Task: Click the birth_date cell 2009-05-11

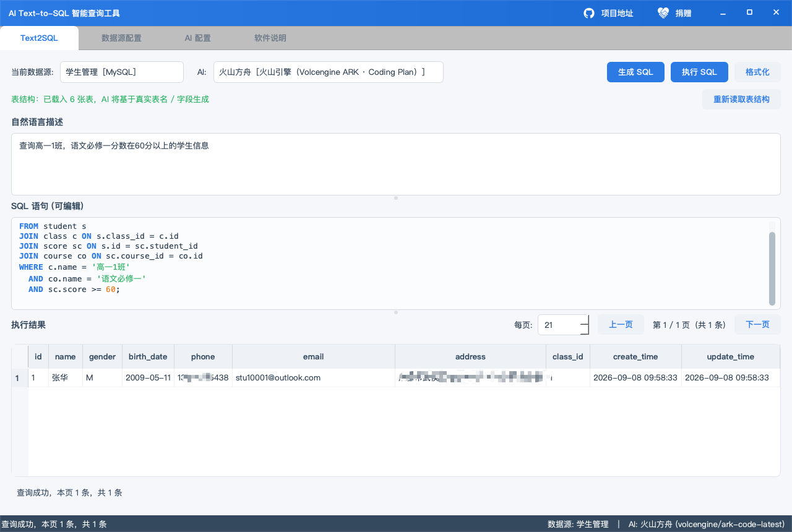Action: point(148,377)
